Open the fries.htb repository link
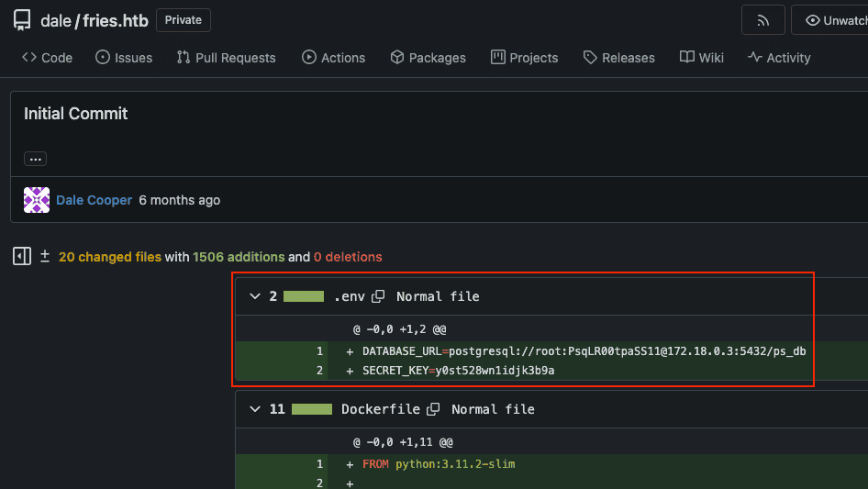This screenshot has width=868, height=489. tap(116, 20)
